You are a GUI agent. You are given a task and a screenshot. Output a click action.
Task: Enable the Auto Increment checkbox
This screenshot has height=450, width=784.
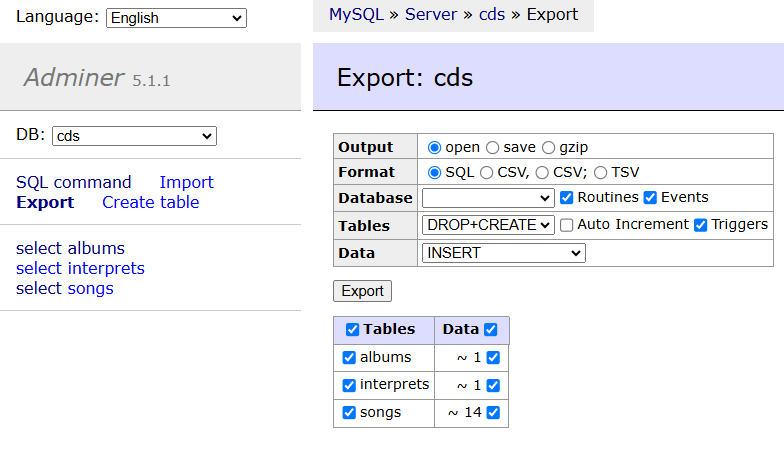tap(566, 225)
